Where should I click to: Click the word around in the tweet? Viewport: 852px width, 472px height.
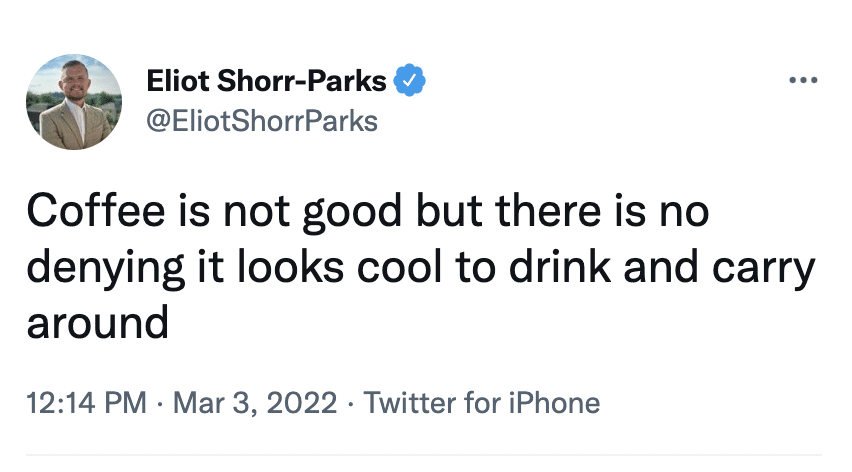click(x=97, y=322)
